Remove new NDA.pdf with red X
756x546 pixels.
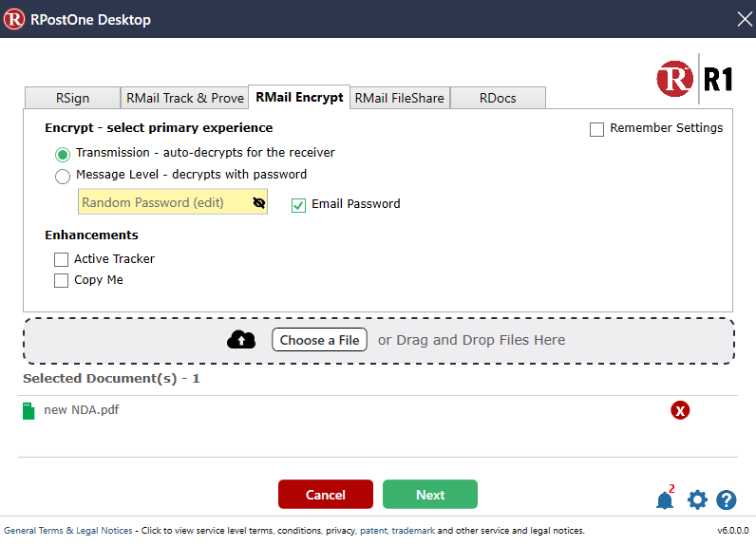point(680,410)
